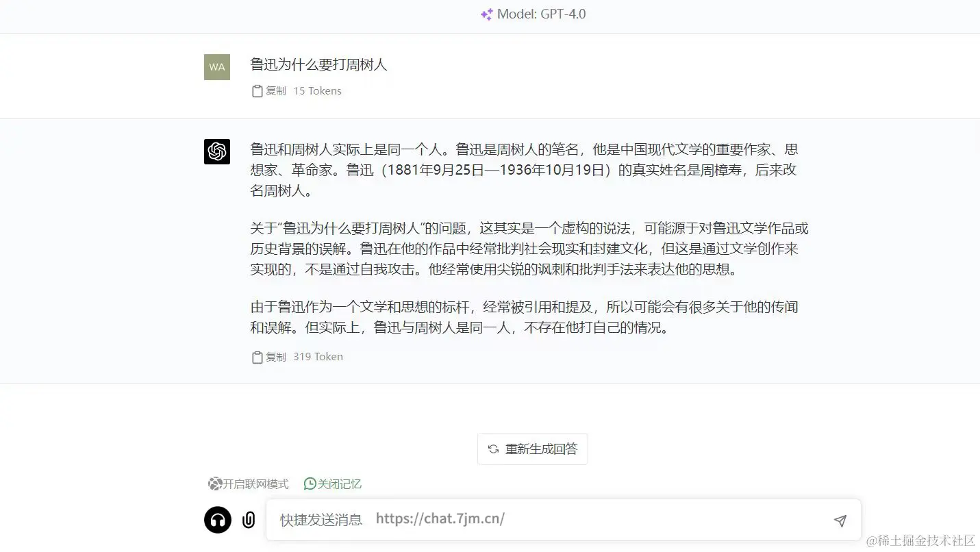Screen dimensions: 980x552
Task: Click the WA user avatar
Action: [217, 67]
